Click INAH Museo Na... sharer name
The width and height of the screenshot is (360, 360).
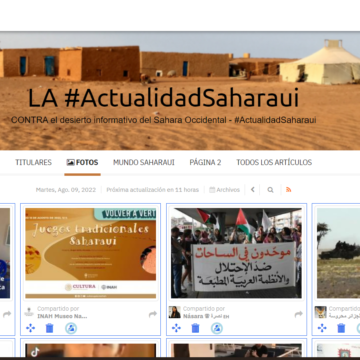(62, 316)
